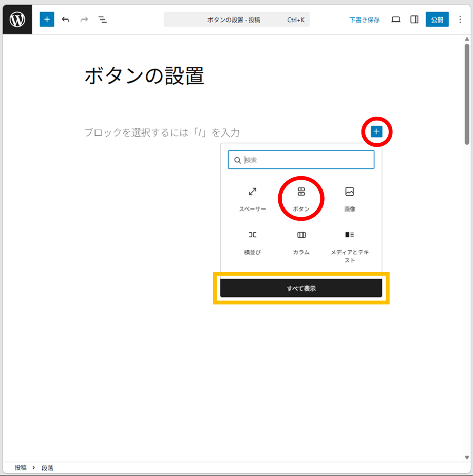
Task: Insert the 画像 image block
Action: click(350, 198)
